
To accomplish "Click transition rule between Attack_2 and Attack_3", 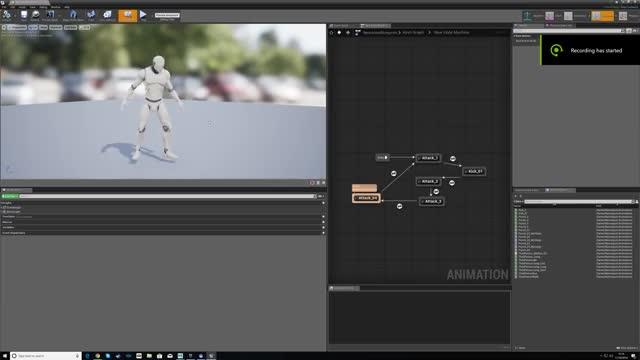I will pos(436,191).
